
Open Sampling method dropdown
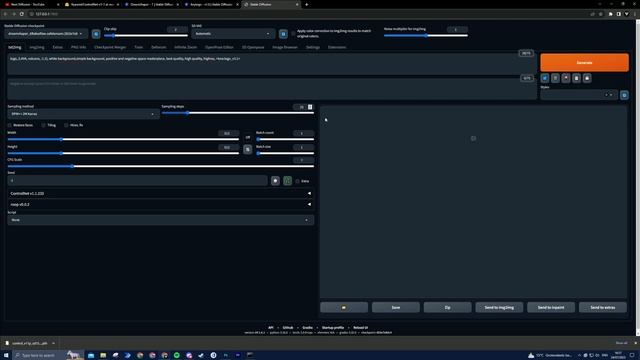click(83, 114)
